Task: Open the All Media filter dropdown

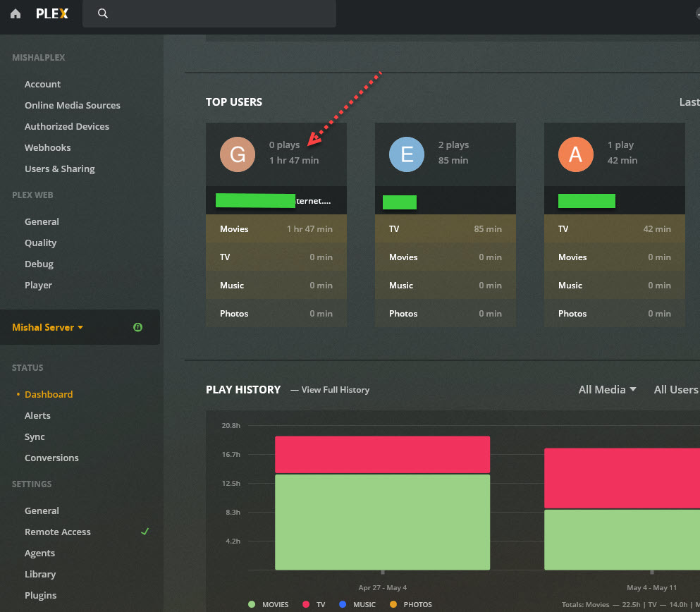Action: coord(607,390)
